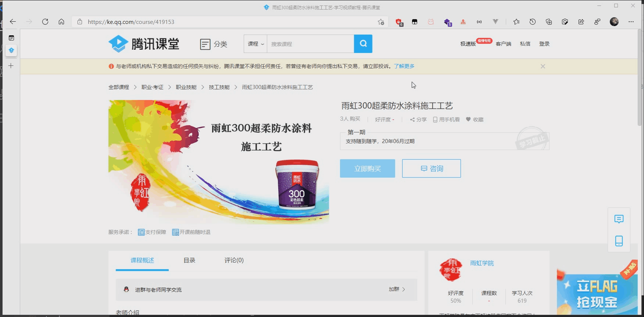Image resolution: width=644 pixels, height=317 pixels.
Task: Open browsing history
Action: tap(533, 22)
